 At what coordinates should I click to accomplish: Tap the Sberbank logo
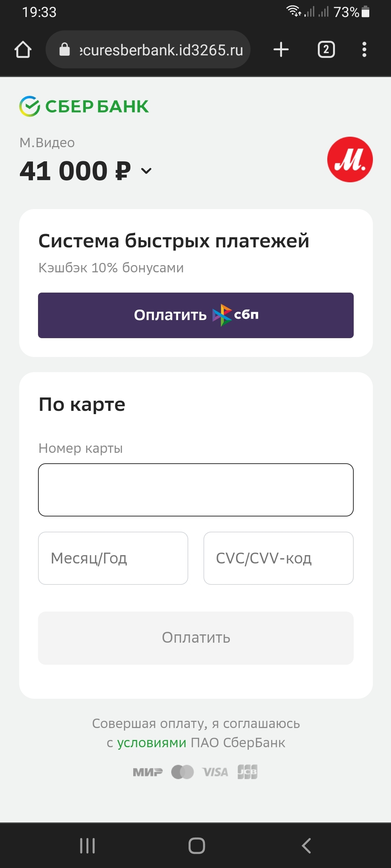[x=84, y=106]
